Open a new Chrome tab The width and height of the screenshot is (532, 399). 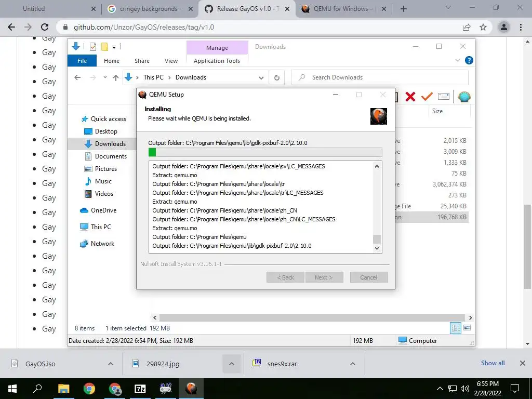point(403,9)
